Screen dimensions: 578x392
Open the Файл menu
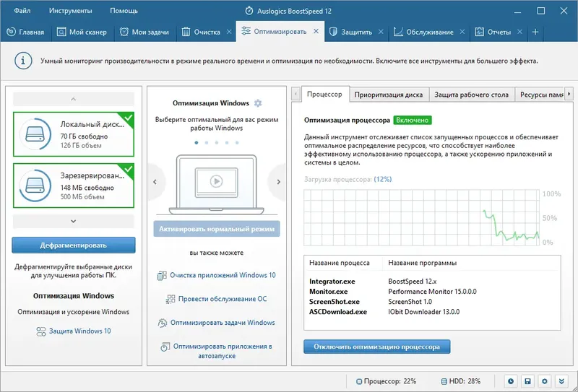(x=22, y=11)
